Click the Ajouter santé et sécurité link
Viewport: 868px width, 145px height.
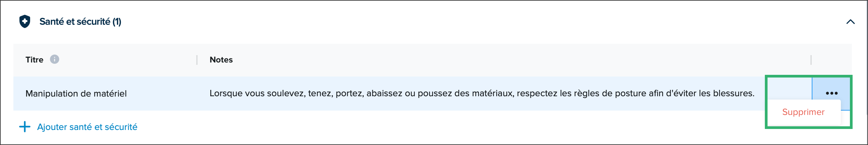tap(87, 127)
